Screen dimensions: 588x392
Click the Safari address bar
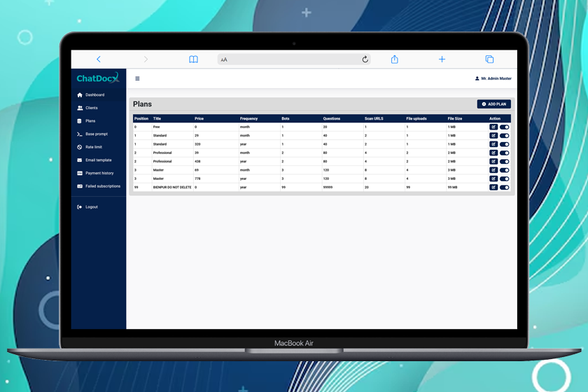pos(294,59)
